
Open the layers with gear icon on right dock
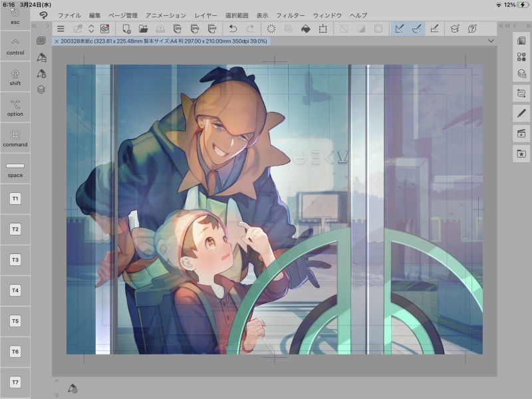pos(521,73)
